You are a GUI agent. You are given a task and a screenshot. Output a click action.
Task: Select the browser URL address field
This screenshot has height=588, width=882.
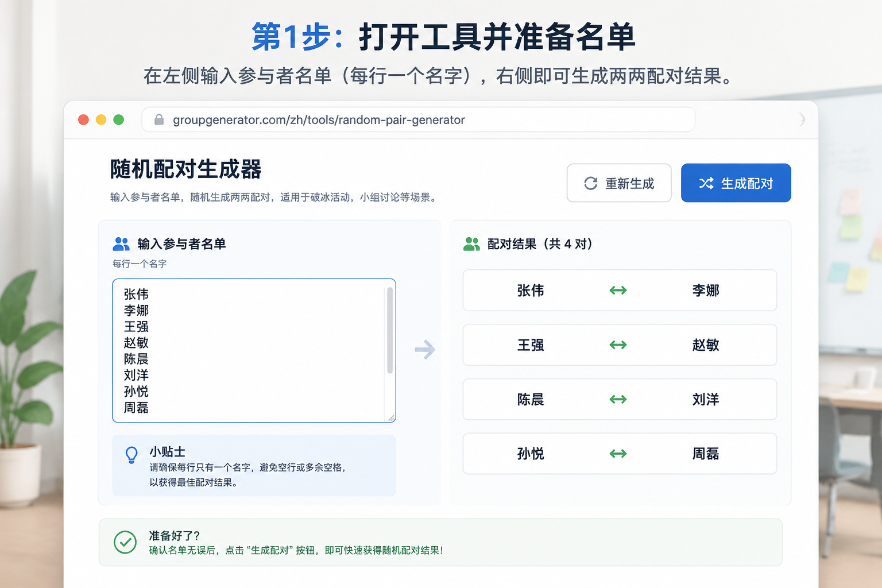pyautogui.click(x=418, y=119)
